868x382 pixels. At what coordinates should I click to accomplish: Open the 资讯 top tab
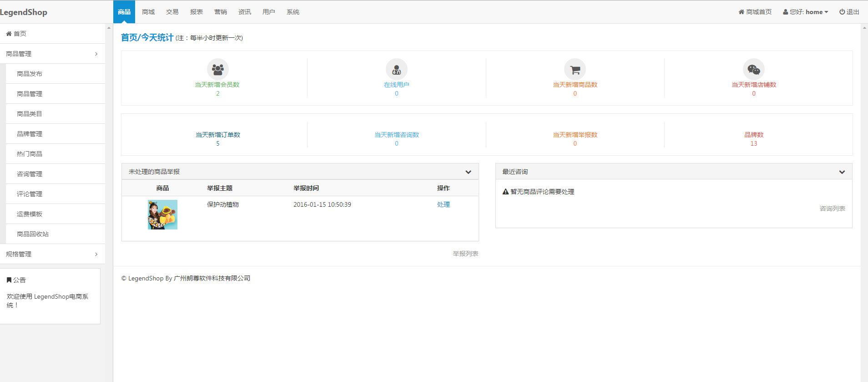coord(245,12)
